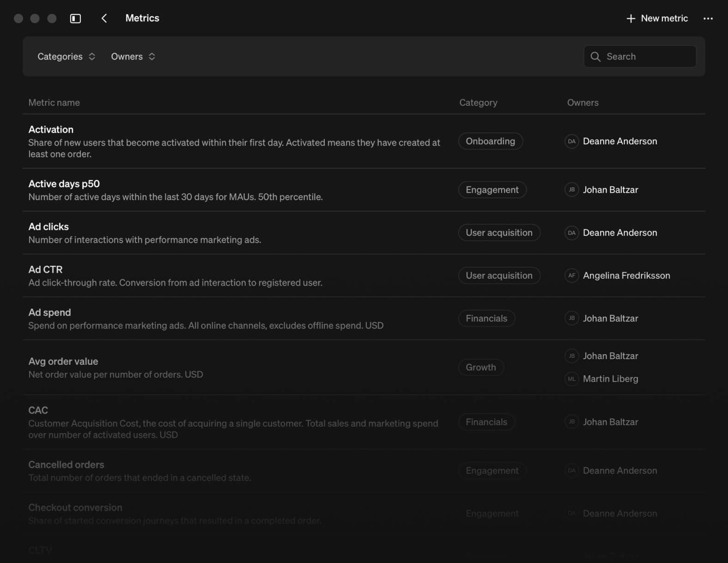
Task: Toggle the sidebar panel icon
Action: [x=75, y=18]
